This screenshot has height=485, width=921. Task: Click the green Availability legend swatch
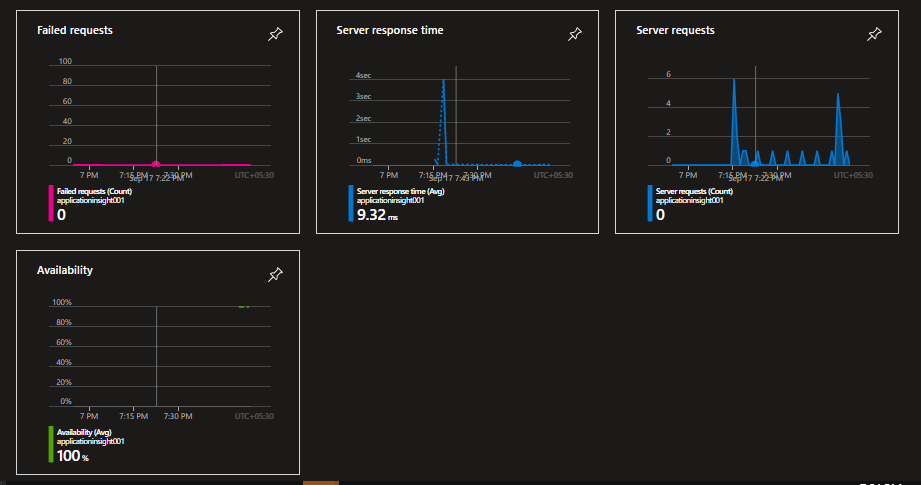[50, 444]
